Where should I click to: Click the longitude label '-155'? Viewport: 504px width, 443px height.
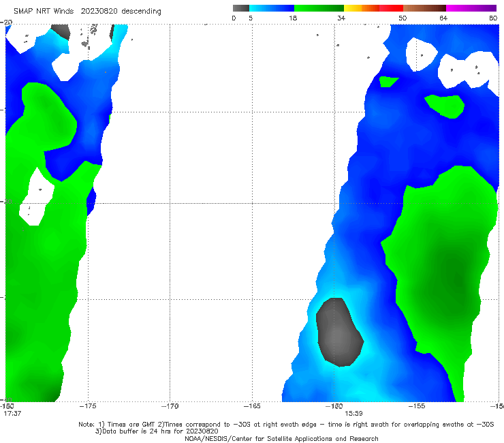pyautogui.click(x=417, y=406)
